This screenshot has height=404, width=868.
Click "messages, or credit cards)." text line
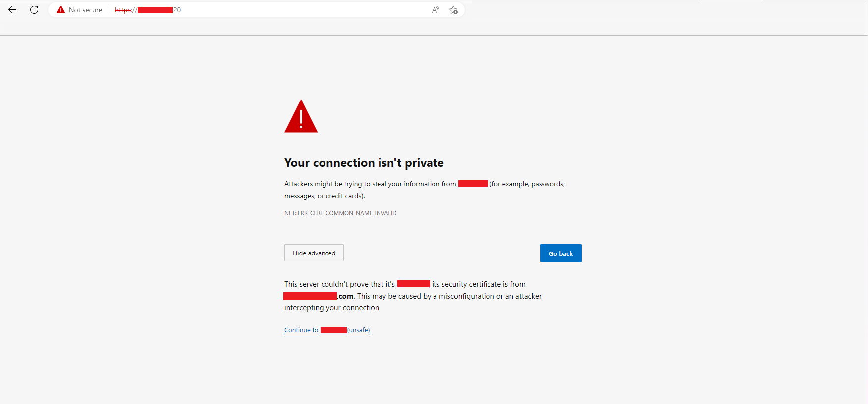325,196
